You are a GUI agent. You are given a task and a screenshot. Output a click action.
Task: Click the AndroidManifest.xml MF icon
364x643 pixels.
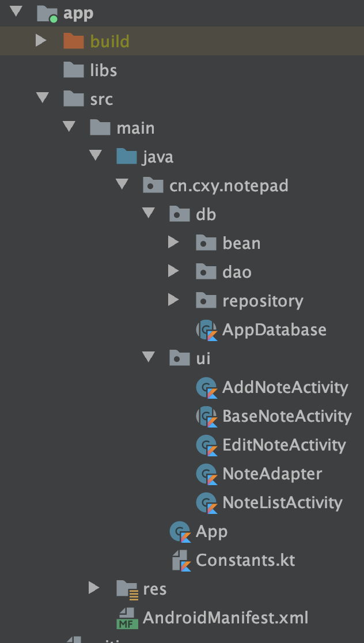click(126, 618)
